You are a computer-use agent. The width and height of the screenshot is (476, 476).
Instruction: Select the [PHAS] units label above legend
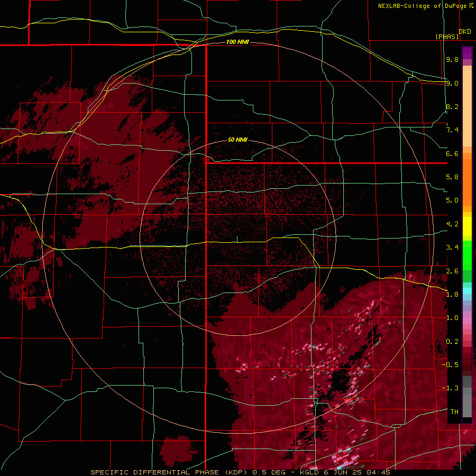(447, 36)
